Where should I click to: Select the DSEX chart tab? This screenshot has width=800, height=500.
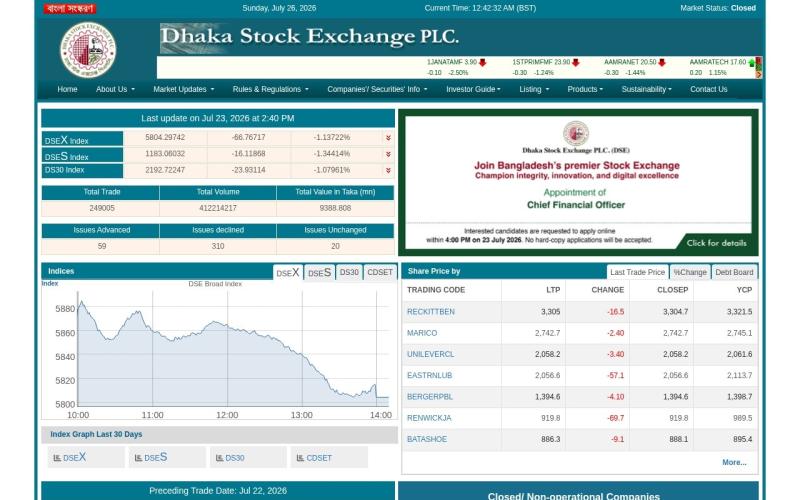[288, 272]
